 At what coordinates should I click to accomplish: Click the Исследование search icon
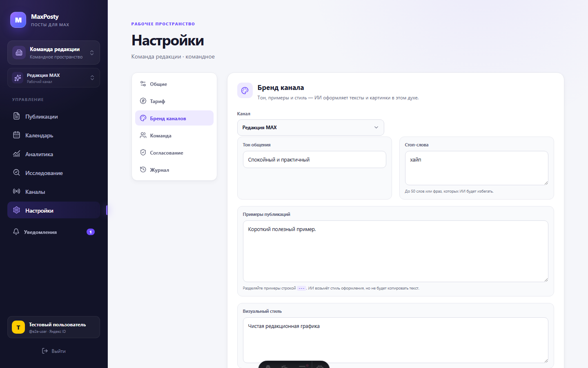coord(16,173)
